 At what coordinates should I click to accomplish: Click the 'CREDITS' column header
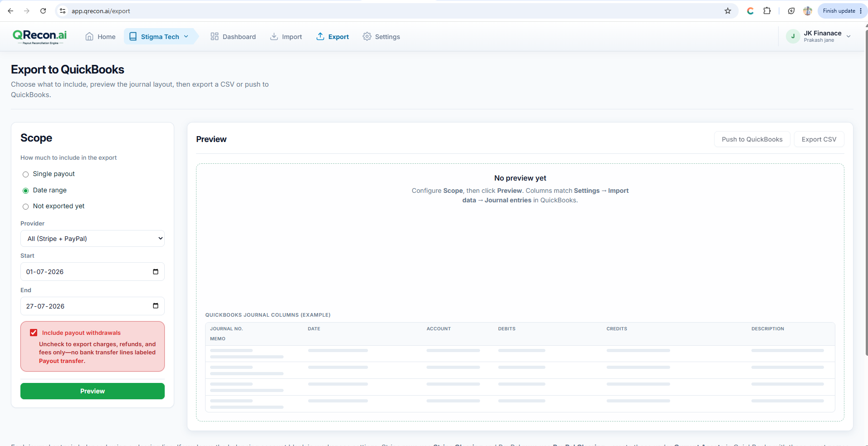pos(617,328)
